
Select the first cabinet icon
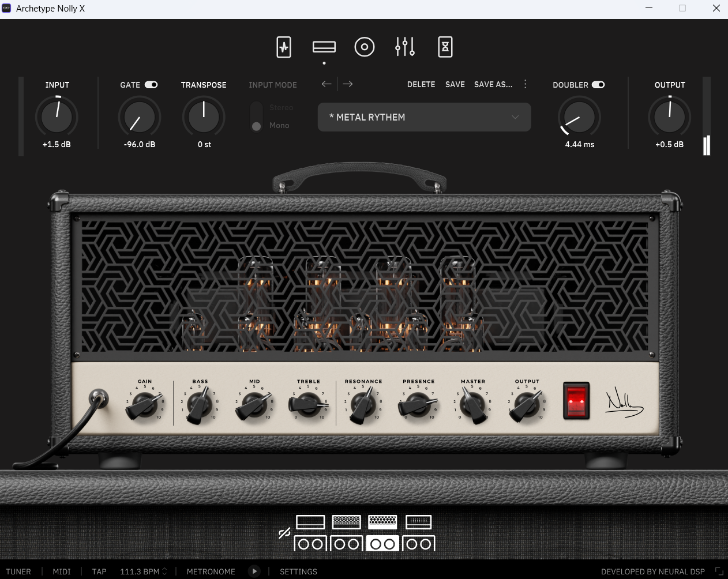[x=310, y=543]
